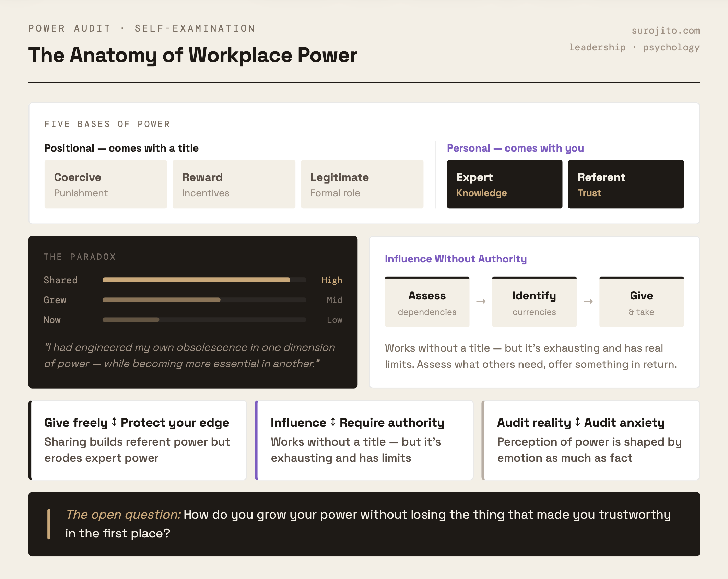Click the 'High' level label
Screen dimensions: 728x579
tap(332, 280)
